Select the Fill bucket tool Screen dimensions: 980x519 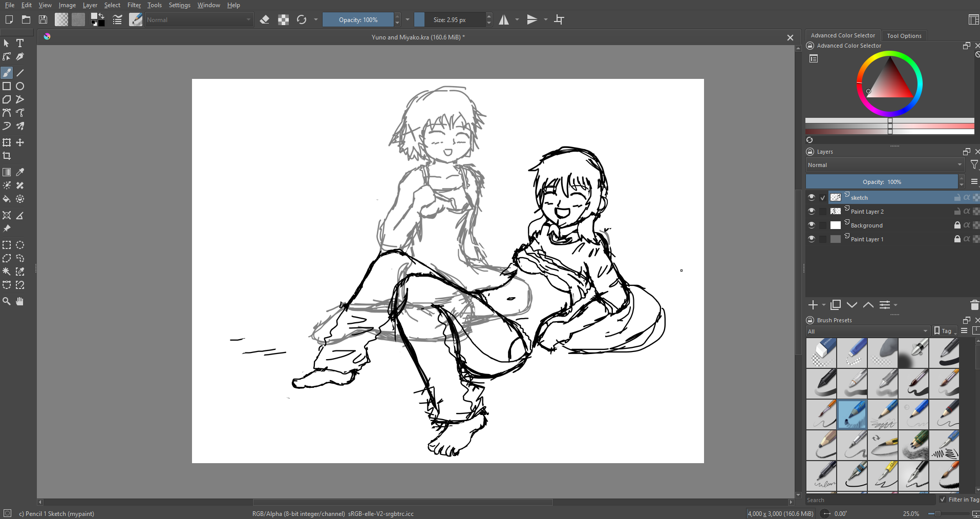7,199
